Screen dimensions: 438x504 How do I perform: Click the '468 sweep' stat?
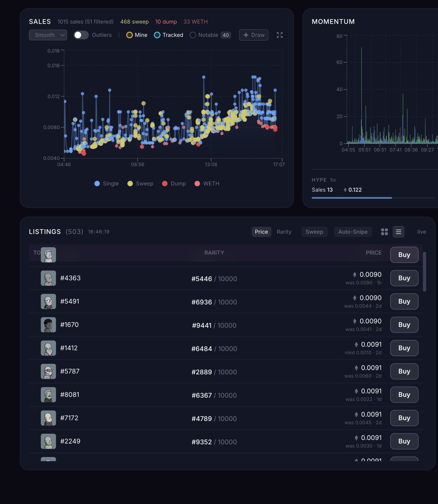(134, 22)
